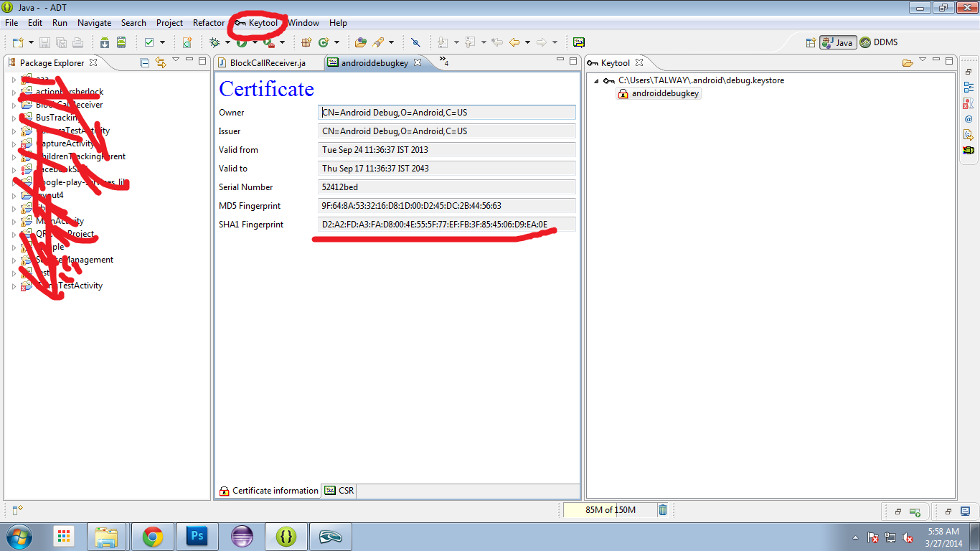Image resolution: width=980 pixels, height=551 pixels.
Task: Click the Run External Tools icon
Action: (x=268, y=42)
